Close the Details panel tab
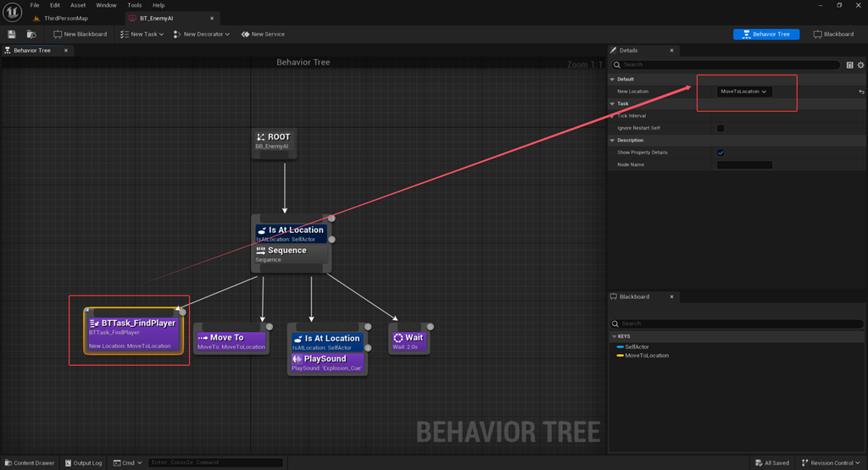This screenshot has height=470, width=868. coord(672,50)
